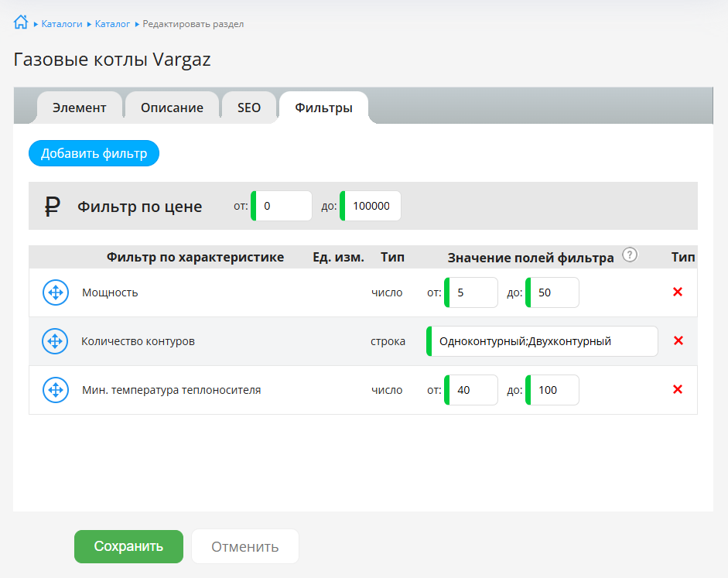Open Каталоги breadcrumb link
Image resolution: width=728 pixels, height=578 pixels.
62,24
